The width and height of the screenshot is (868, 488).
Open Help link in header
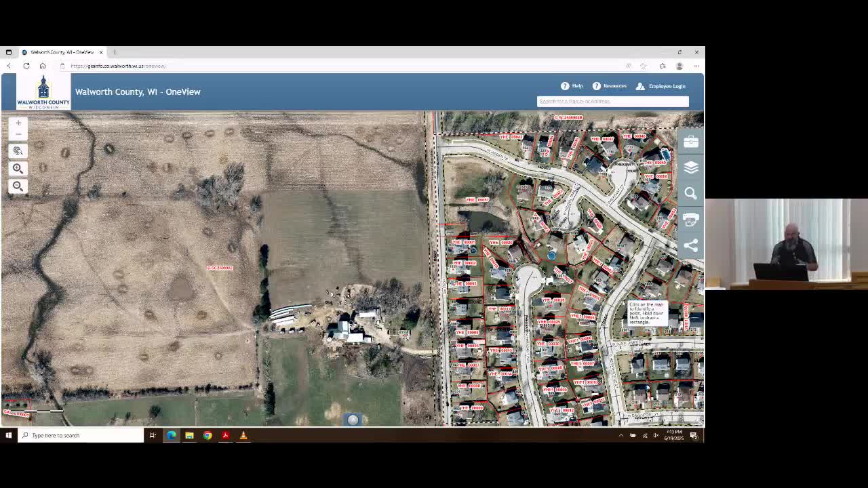pyautogui.click(x=577, y=86)
